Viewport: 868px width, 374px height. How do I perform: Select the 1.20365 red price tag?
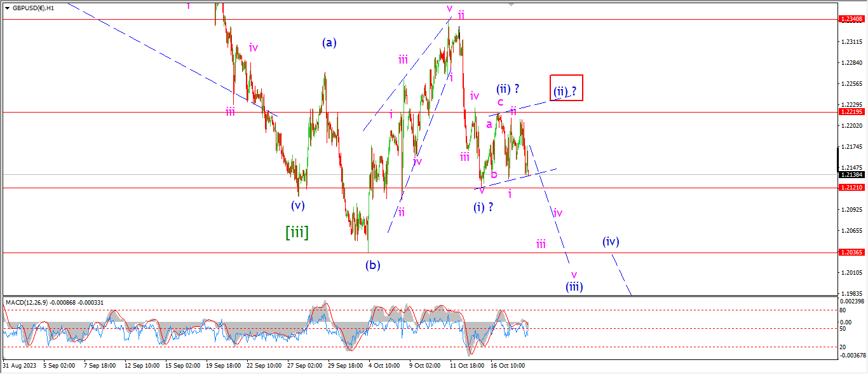(852, 253)
